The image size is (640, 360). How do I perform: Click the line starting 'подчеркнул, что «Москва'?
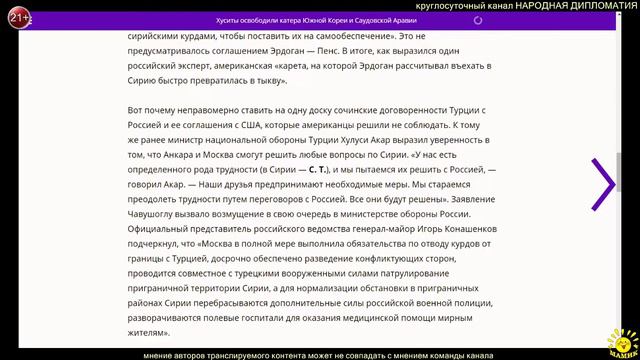309,244
